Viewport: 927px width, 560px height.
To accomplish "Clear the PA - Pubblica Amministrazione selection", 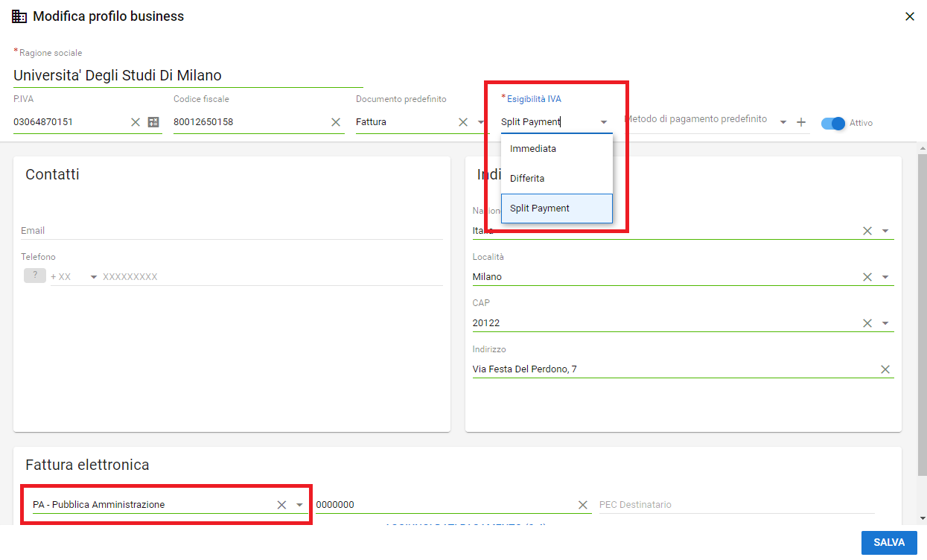I will pyautogui.click(x=281, y=505).
